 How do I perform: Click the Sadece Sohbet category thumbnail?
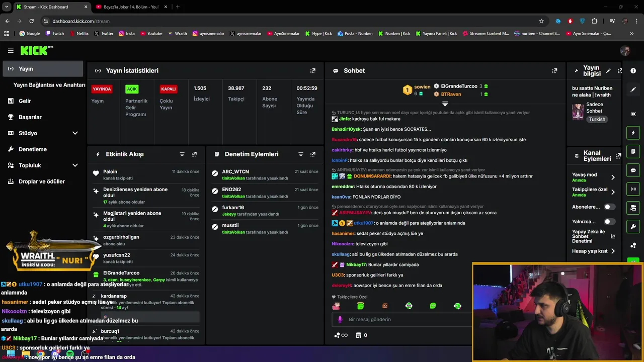click(x=578, y=111)
